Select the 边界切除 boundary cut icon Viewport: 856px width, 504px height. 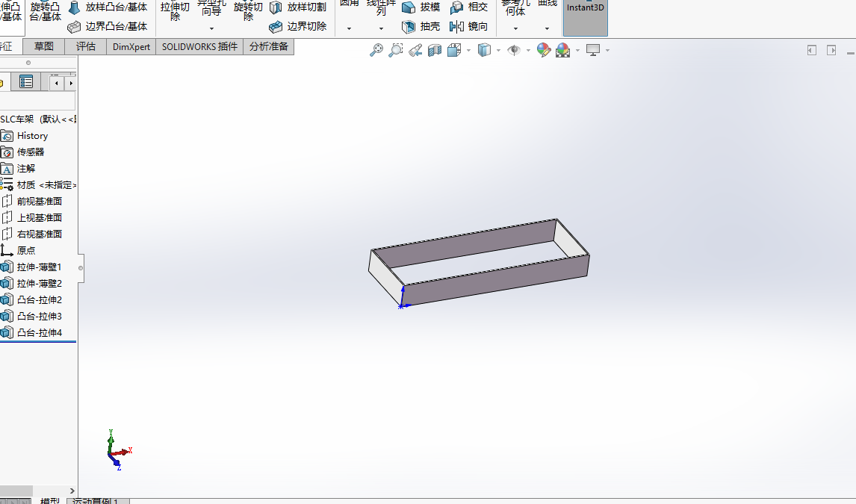pyautogui.click(x=276, y=27)
